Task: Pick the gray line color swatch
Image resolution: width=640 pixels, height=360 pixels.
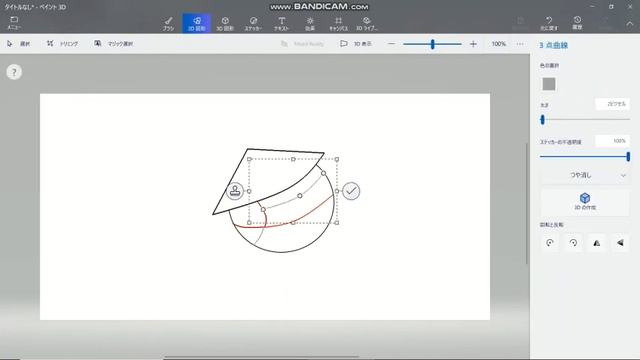Action: coord(549,84)
